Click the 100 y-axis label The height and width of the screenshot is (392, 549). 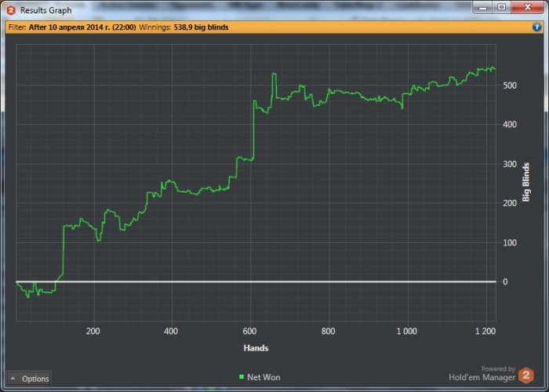click(x=510, y=243)
